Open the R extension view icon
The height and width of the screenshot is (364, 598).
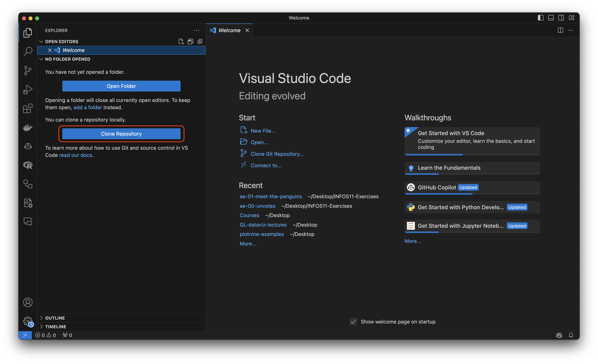click(28, 165)
